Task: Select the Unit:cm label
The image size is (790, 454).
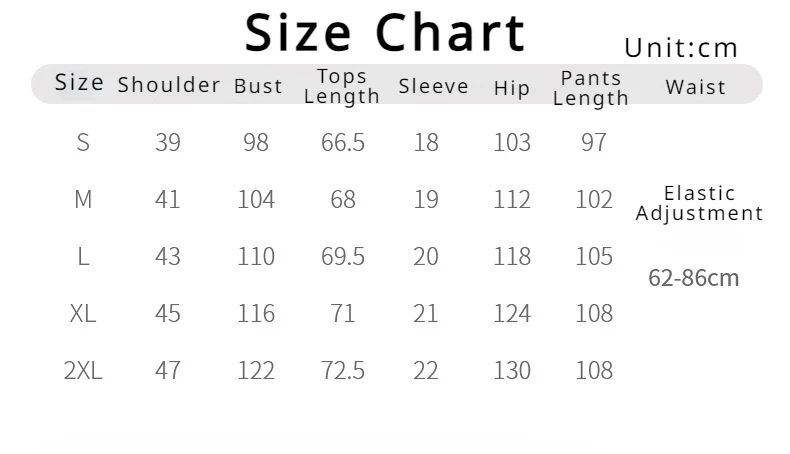Action: click(681, 48)
